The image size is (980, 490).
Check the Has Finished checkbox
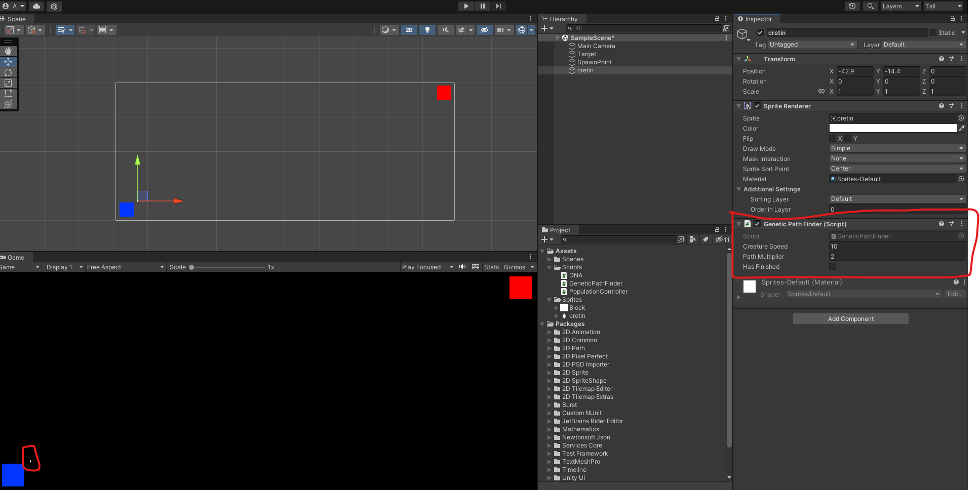pyautogui.click(x=833, y=267)
